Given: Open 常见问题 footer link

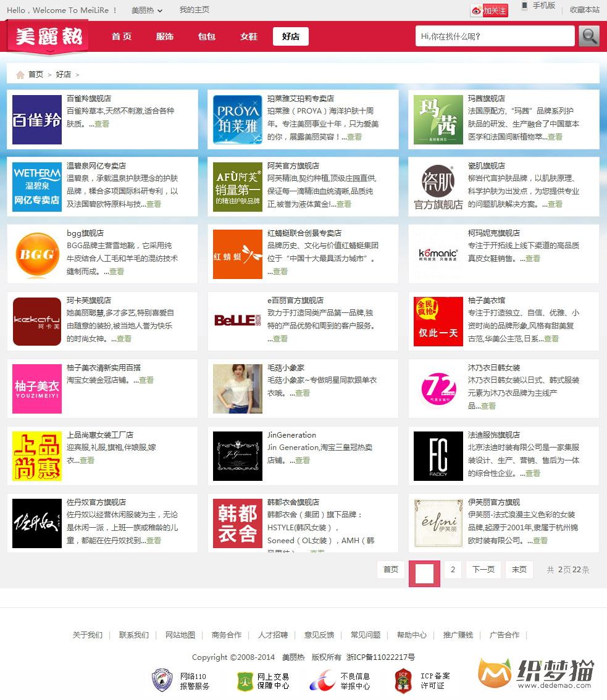Looking at the screenshot, I should [x=366, y=635].
